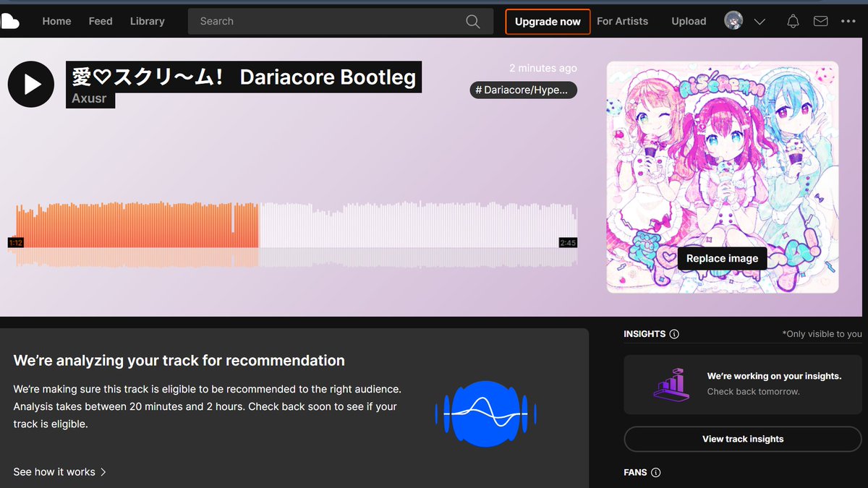Screen dimensions: 868x488
Task: Click the View track insights button
Action: [x=743, y=439]
